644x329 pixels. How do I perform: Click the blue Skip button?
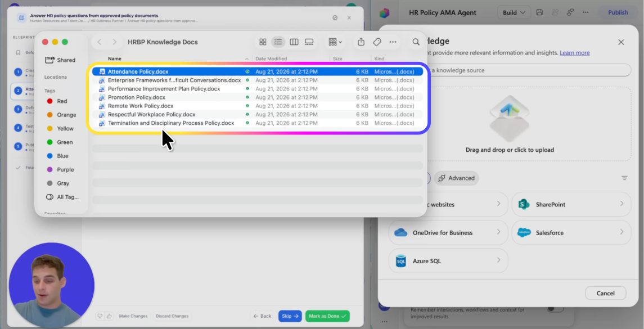290,316
